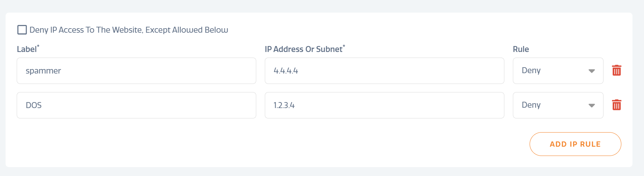This screenshot has height=176, width=644.
Task: Delete the spammer IP rule
Action: click(x=617, y=70)
